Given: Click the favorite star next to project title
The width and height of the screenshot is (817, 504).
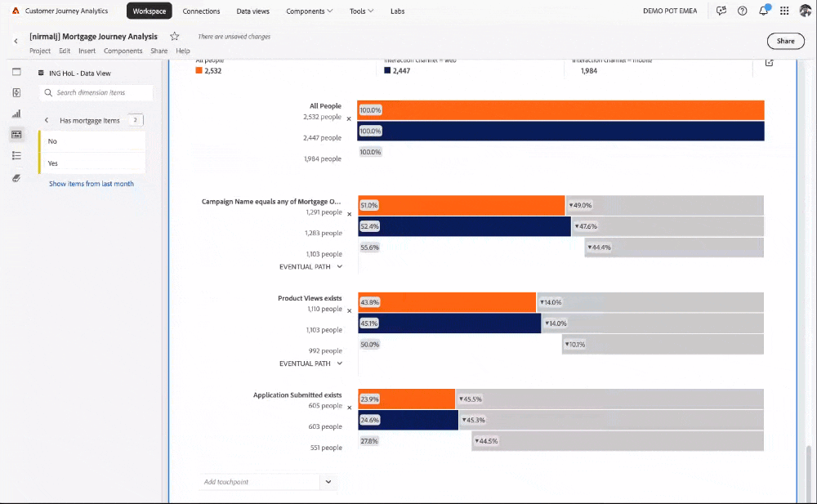Looking at the screenshot, I should click(175, 36).
